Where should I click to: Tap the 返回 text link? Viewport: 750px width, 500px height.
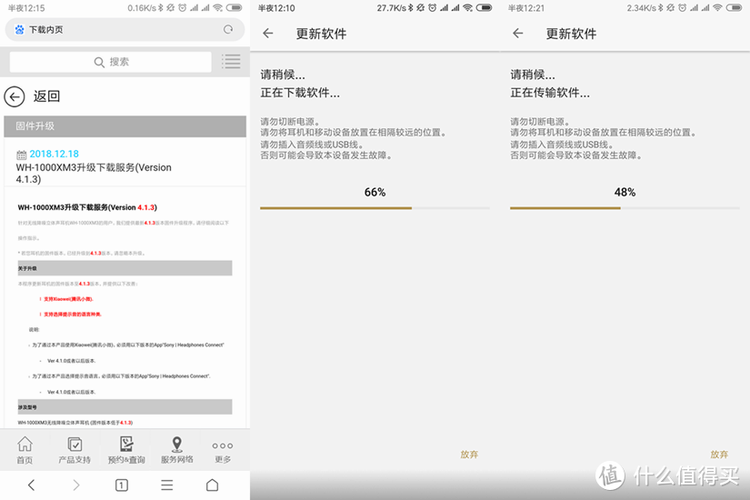tap(46, 96)
